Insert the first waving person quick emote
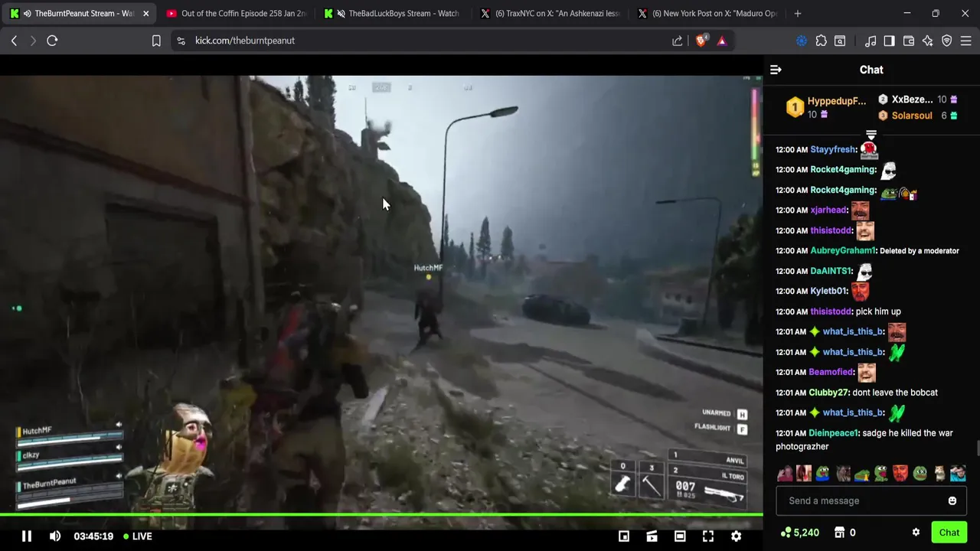980x551 pixels. coord(785,473)
